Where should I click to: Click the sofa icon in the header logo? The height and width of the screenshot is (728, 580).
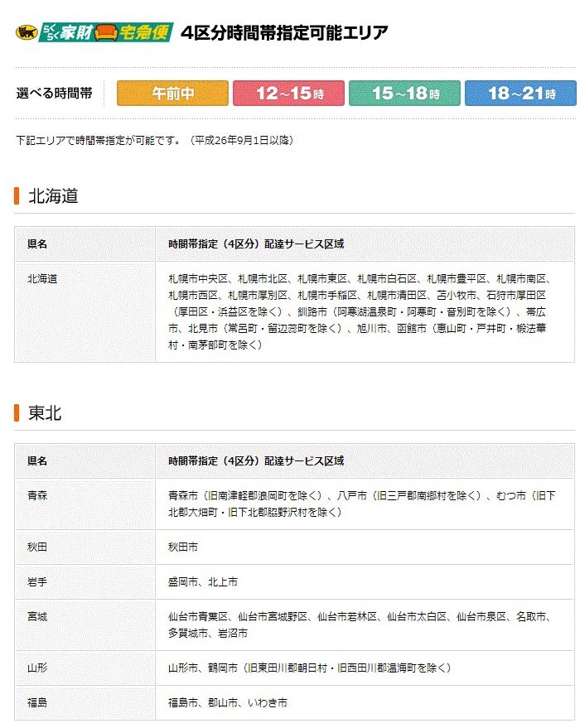pos(106,33)
